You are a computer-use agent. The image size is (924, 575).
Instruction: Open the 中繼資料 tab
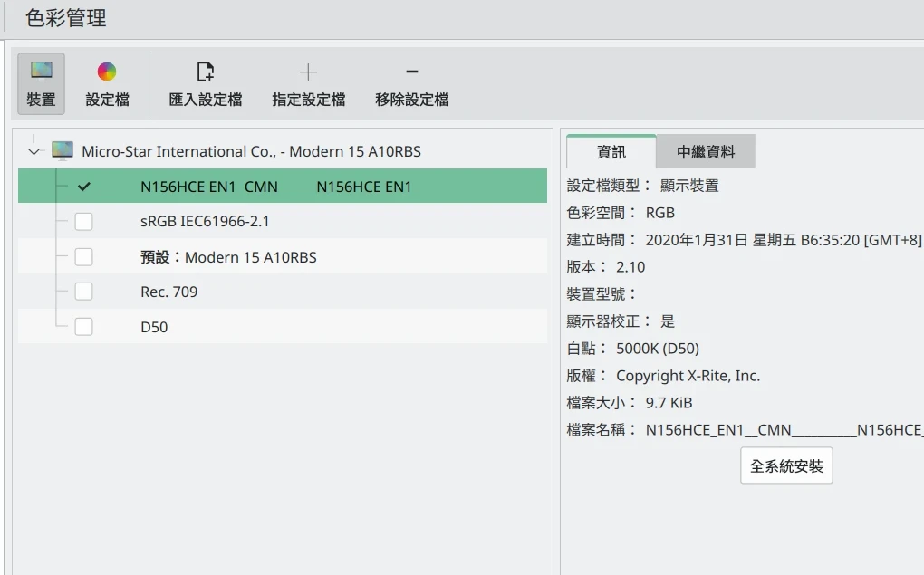pos(706,152)
